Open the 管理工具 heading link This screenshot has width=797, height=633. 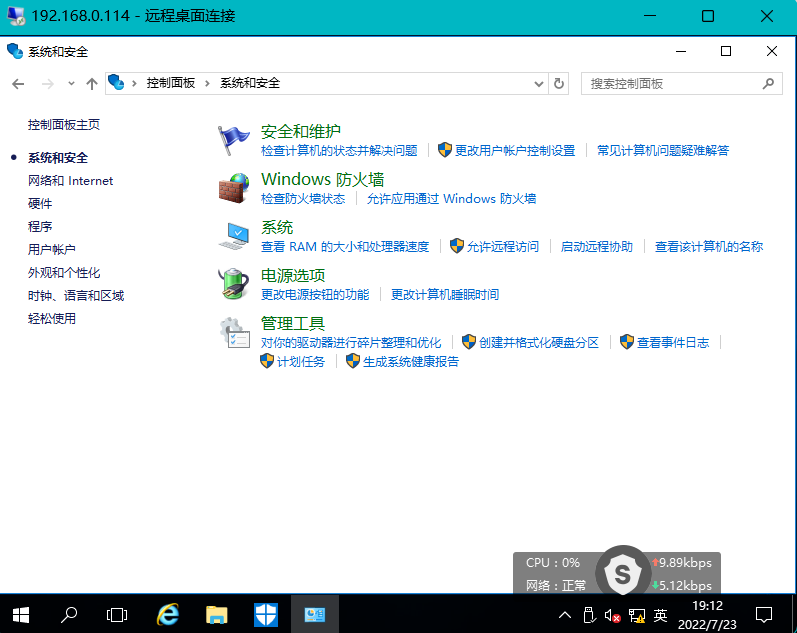[x=293, y=323]
